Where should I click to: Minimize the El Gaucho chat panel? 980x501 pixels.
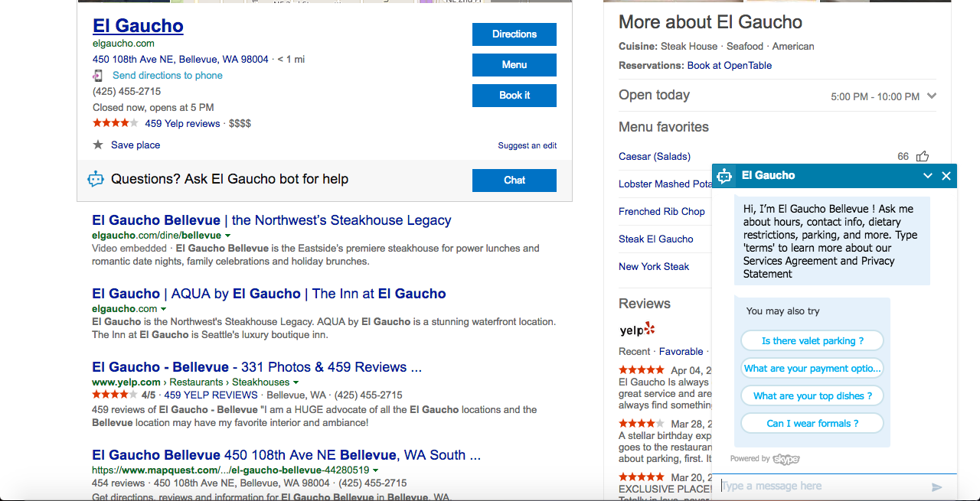928,176
